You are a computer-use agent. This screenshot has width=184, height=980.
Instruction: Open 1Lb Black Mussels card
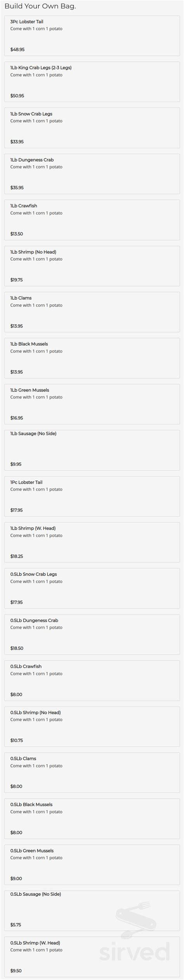(92, 358)
